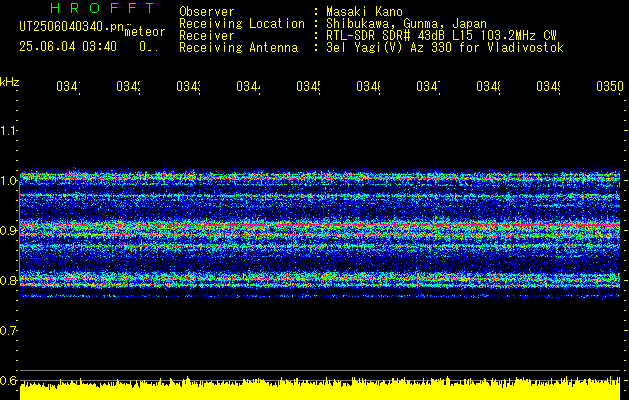The width and height of the screenshot is (629, 400).
Task: Click the kHz axis unit label
Action: (9, 82)
